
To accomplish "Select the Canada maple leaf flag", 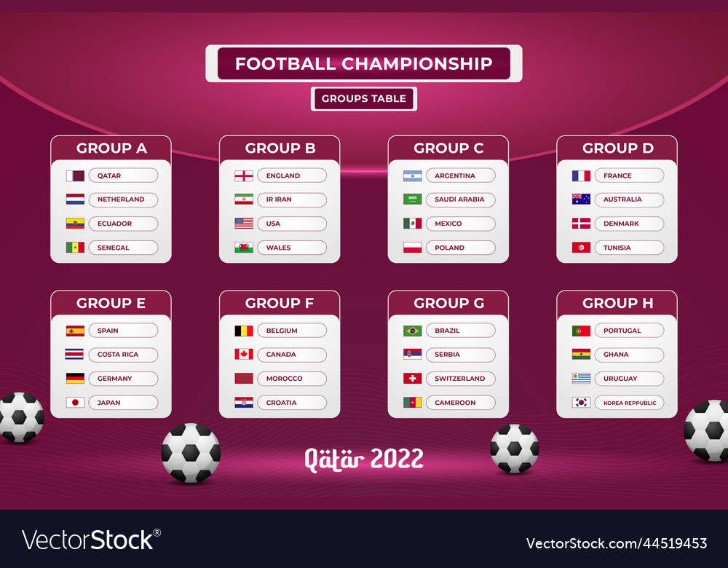I will pyautogui.click(x=244, y=355).
